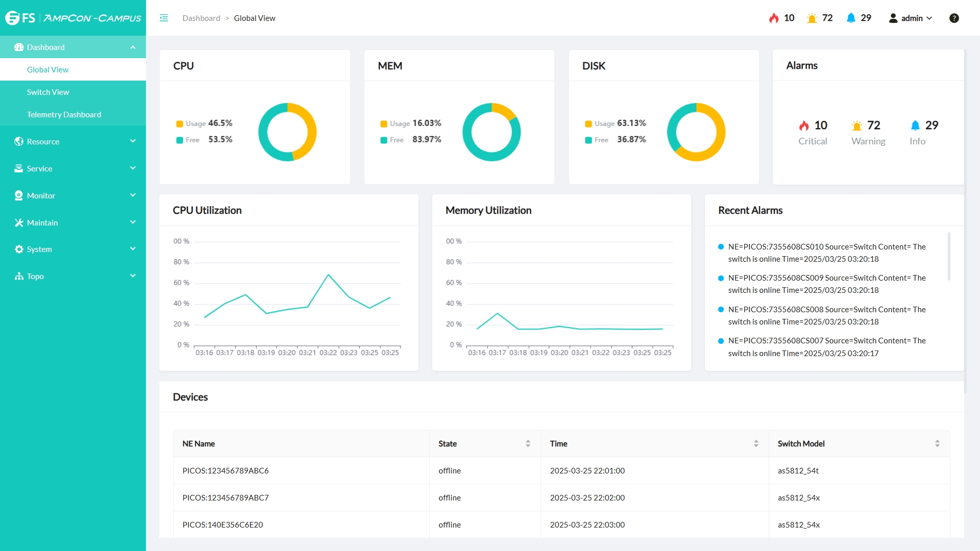Open the help question mark icon
Viewport: 980px width, 551px height.
[953, 18]
